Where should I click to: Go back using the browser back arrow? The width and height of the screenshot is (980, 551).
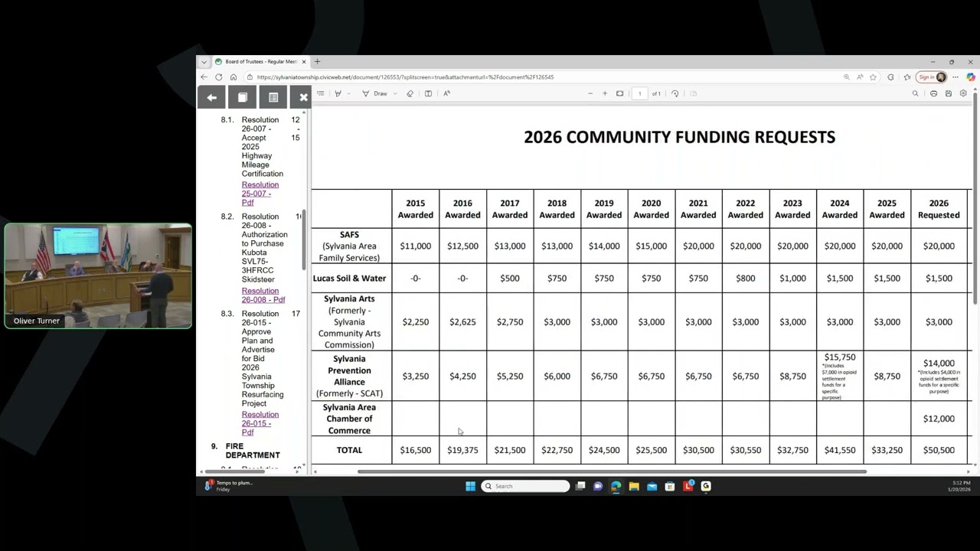pyautogui.click(x=204, y=77)
